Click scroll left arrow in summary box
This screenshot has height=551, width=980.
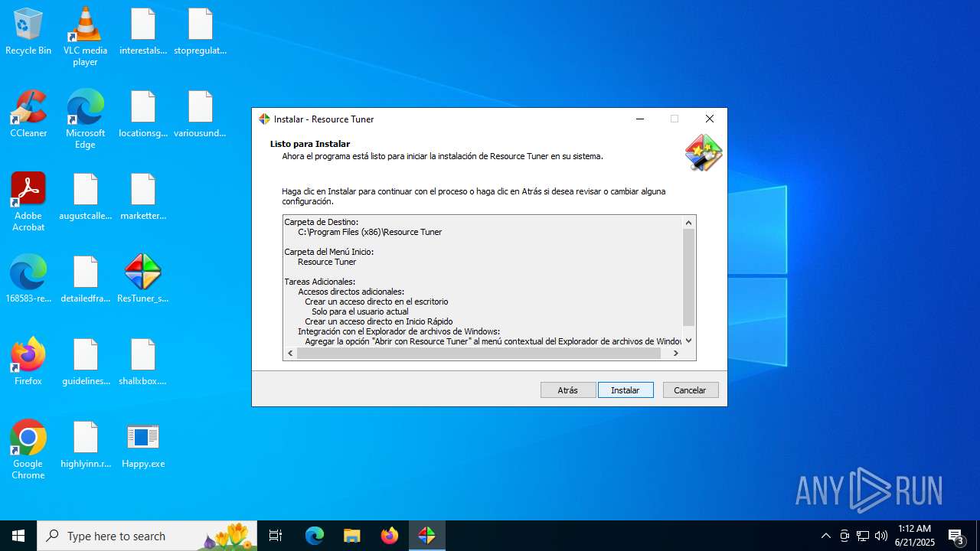click(x=290, y=354)
